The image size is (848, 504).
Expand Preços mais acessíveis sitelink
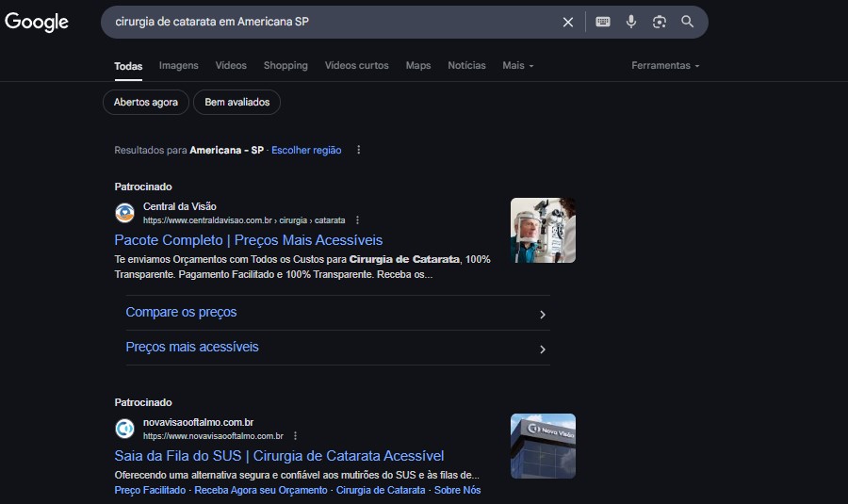pyautogui.click(x=338, y=348)
